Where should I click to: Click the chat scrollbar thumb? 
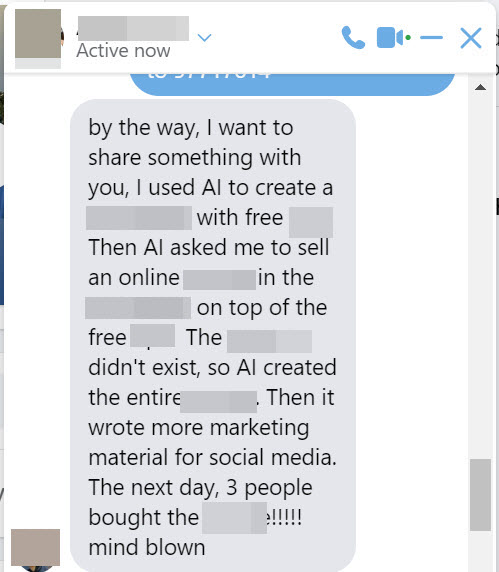click(x=480, y=495)
